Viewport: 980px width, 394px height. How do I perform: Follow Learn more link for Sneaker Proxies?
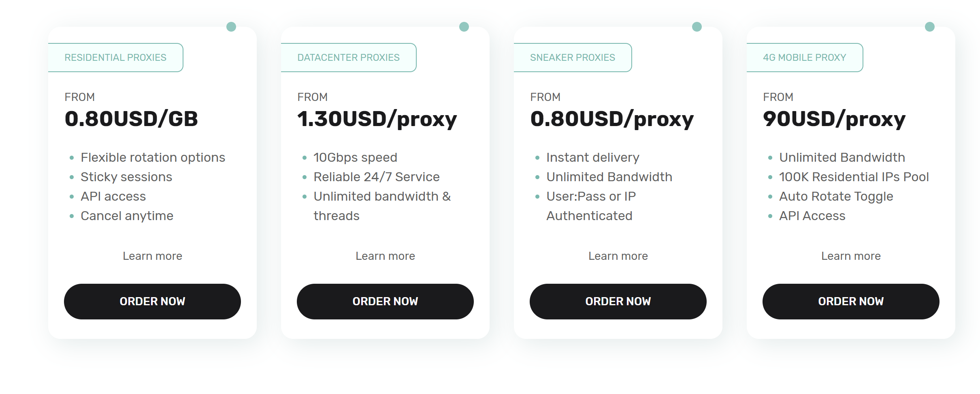pyautogui.click(x=618, y=256)
